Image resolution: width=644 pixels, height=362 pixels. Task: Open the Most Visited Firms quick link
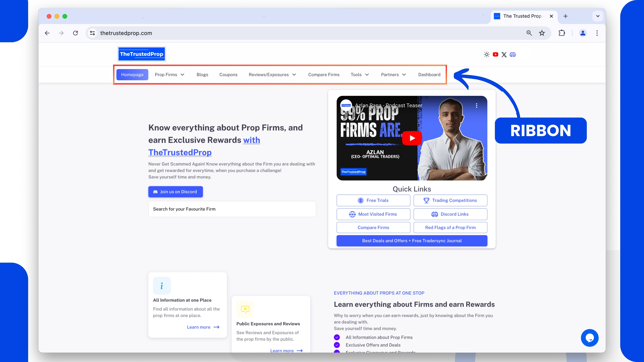373,214
